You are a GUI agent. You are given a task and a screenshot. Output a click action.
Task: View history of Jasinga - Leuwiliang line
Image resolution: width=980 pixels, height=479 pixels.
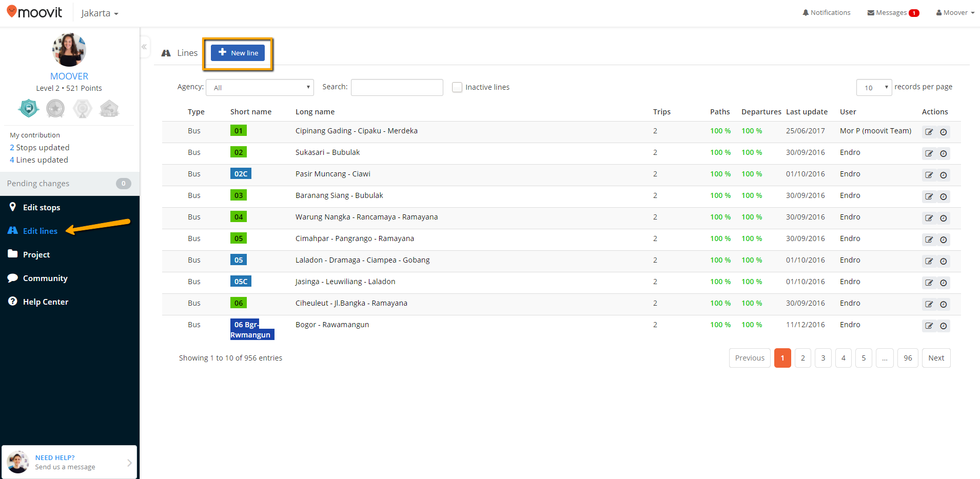tap(943, 283)
